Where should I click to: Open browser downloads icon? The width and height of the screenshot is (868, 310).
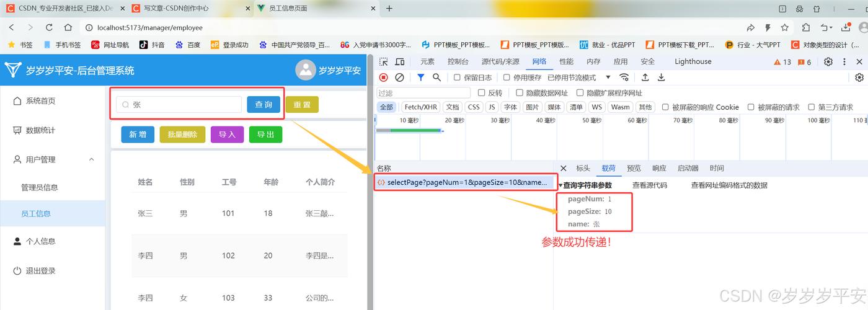[846, 27]
